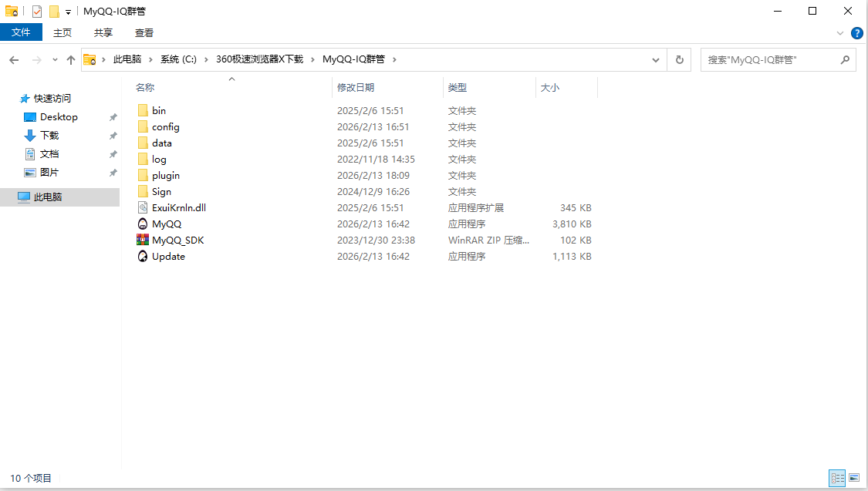Image resolution: width=868 pixels, height=491 pixels.
Task: Open the 文件 menu tab
Action: coord(21,32)
